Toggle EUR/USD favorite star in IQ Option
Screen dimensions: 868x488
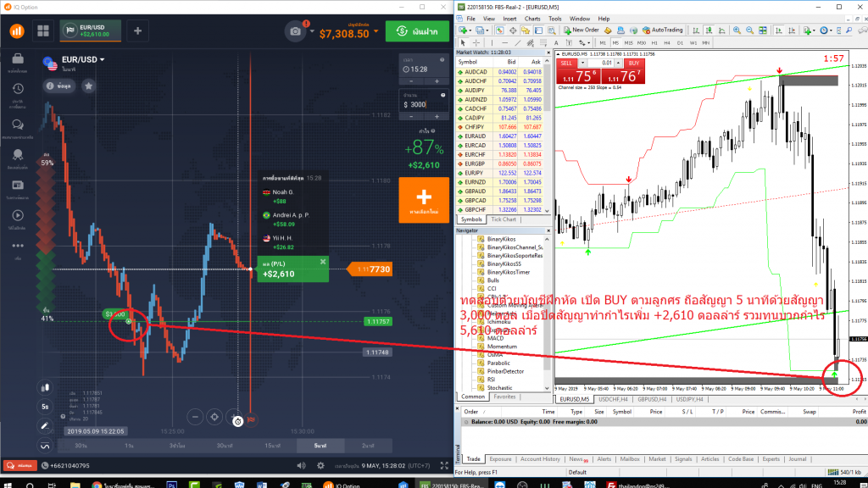88,86
